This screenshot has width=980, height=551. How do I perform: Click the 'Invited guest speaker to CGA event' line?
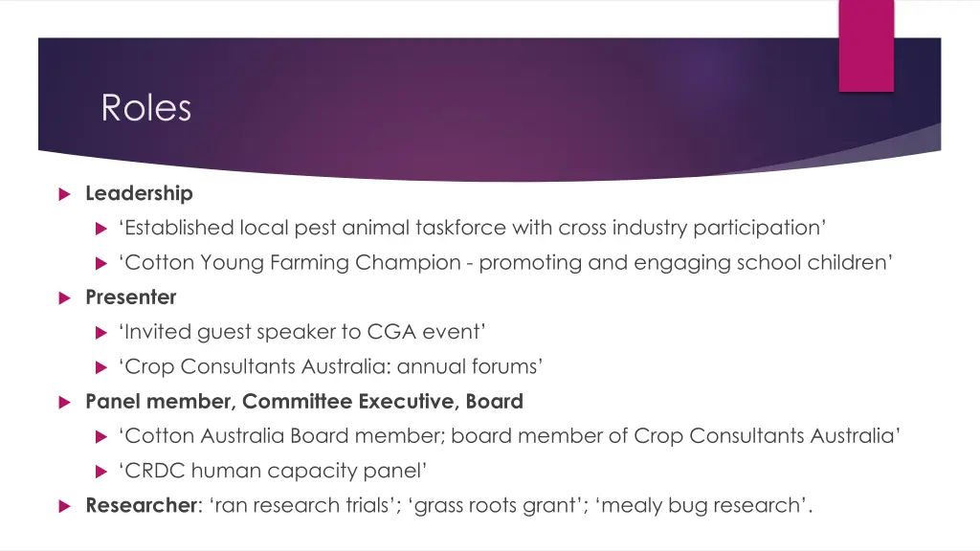pyautogui.click(x=301, y=332)
